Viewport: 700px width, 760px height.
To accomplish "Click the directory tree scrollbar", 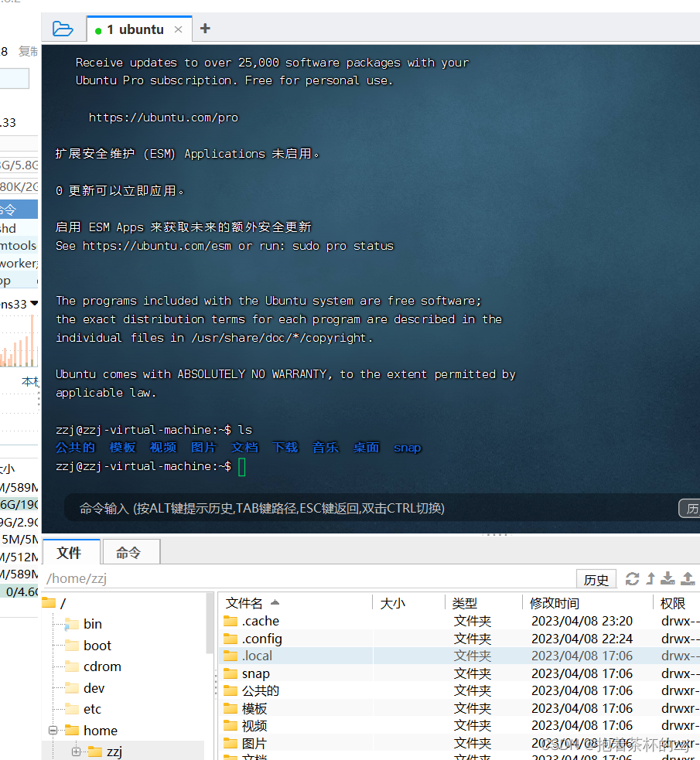I will click(x=210, y=626).
